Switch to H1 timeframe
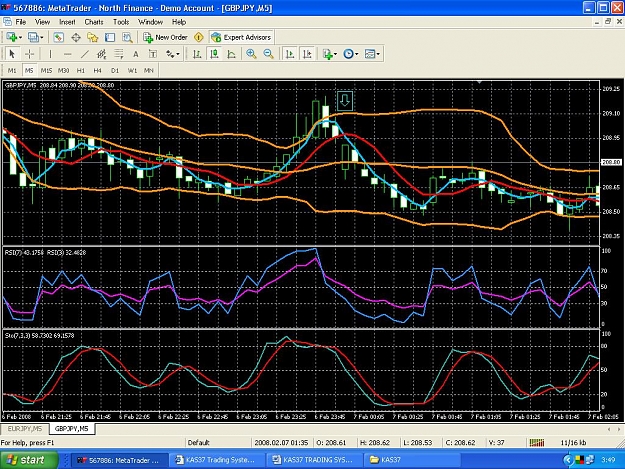This screenshot has width=625, height=469. click(81, 71)
